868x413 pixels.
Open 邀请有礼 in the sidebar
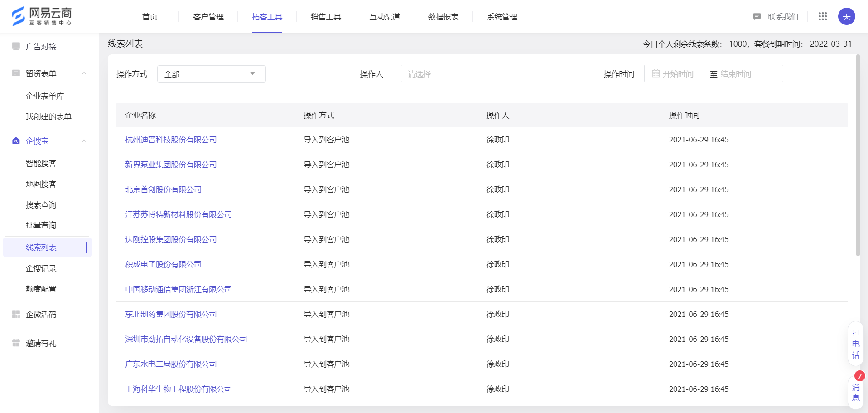[x=41, y=343]
